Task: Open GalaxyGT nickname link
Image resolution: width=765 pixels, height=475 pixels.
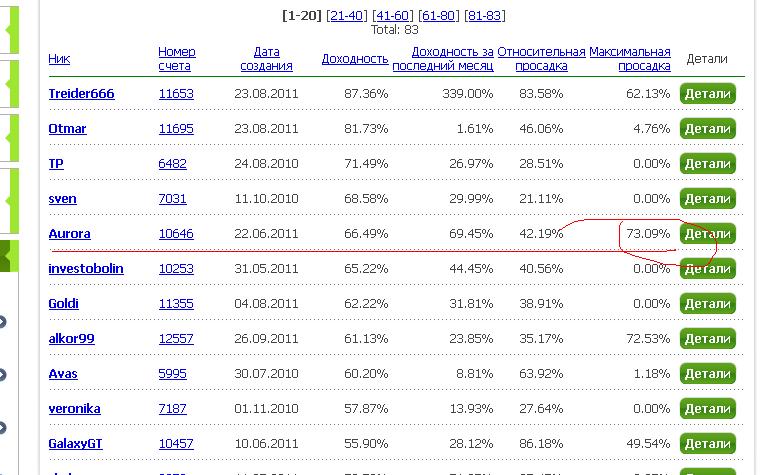Action: tap(77, 443)
